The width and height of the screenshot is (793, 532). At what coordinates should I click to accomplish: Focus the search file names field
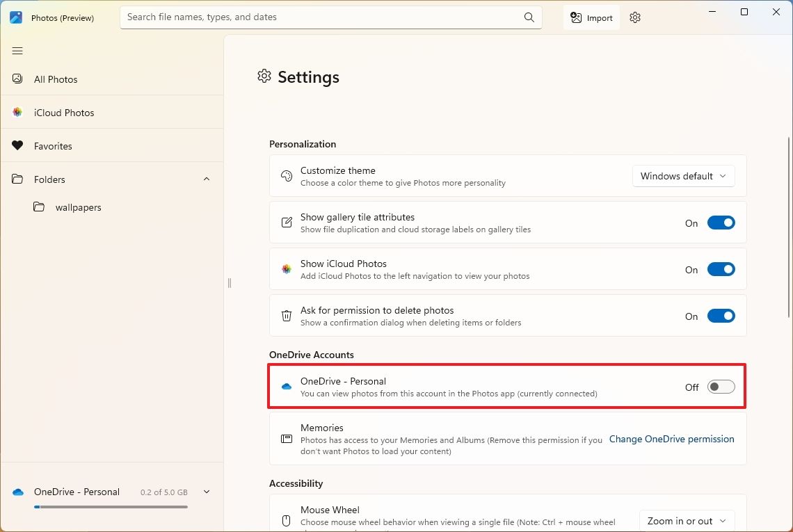pos(320,17)
